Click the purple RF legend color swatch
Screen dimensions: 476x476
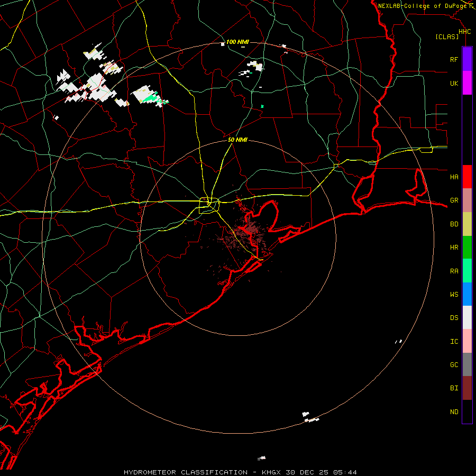467,59
